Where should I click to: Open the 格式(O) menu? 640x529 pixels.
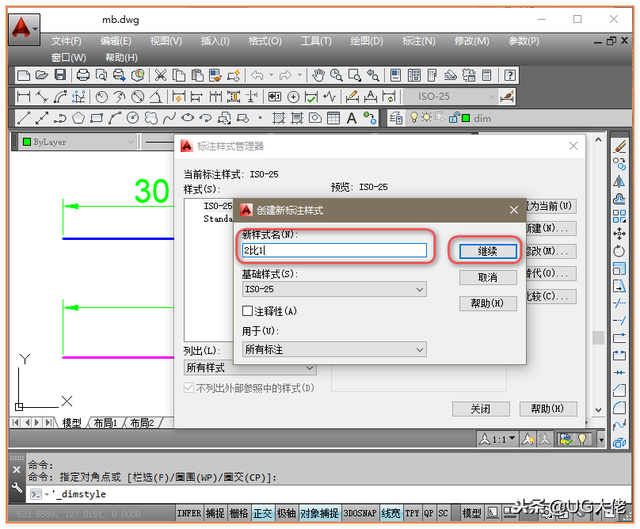pos(265,41)
